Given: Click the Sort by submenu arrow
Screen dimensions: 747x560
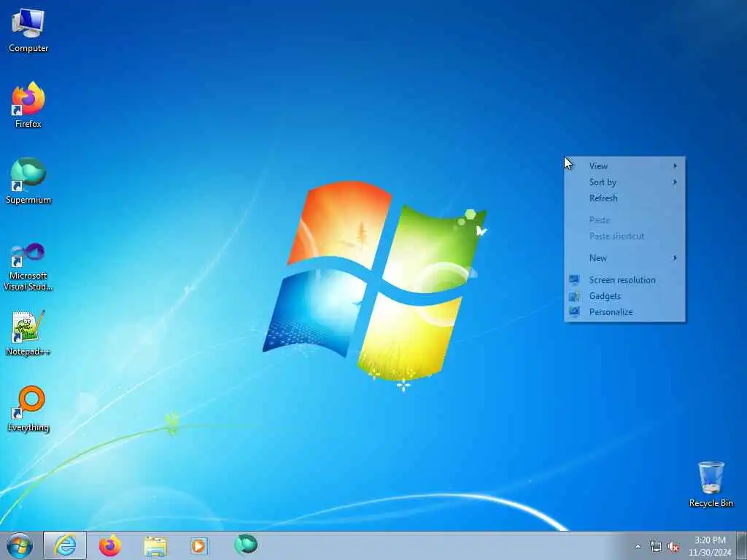Looking at the screenshot, I should point(675,182).
